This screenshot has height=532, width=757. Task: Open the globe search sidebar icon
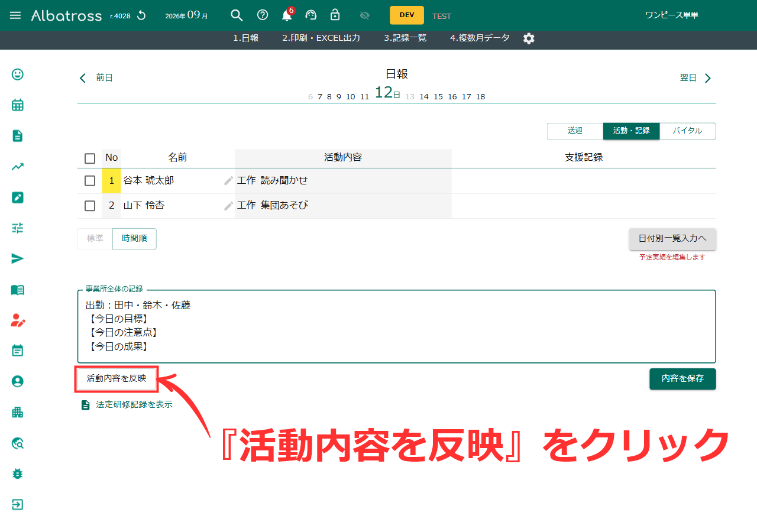pos(18,443)
